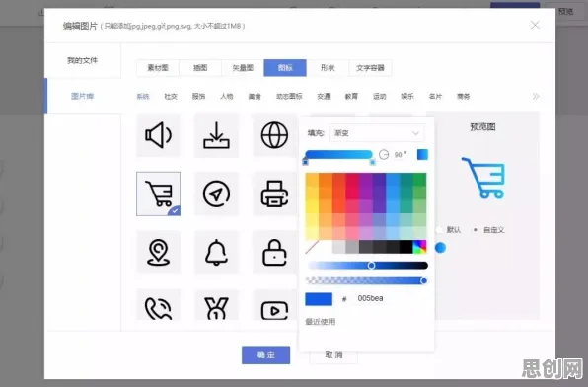The height and width of the screenshot is (387, 588).
Task: Select the no-color transparent swatch
Action: pyautogui.click(x=312, y=247)
